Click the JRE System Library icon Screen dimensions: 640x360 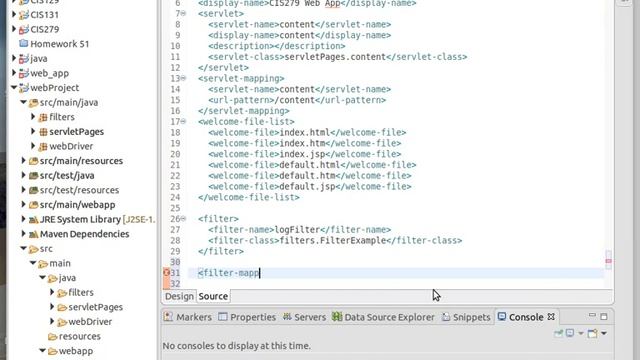pos(33,220)
